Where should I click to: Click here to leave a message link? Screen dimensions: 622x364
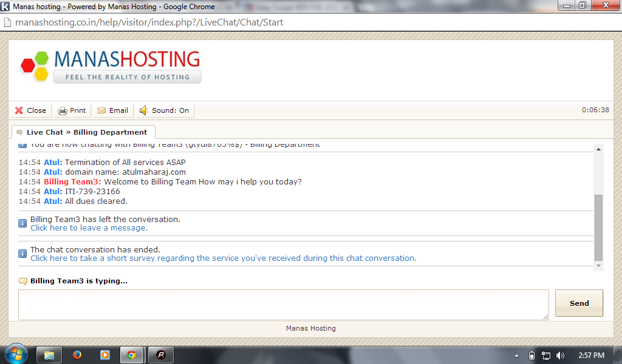pos(89,227)
